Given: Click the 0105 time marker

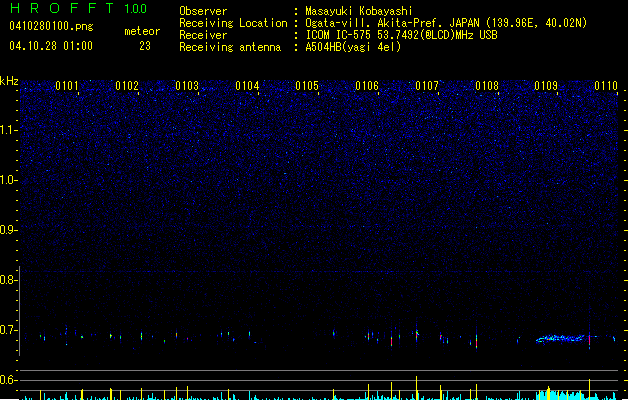Looking at the screenshot, I should coord(307,86).
